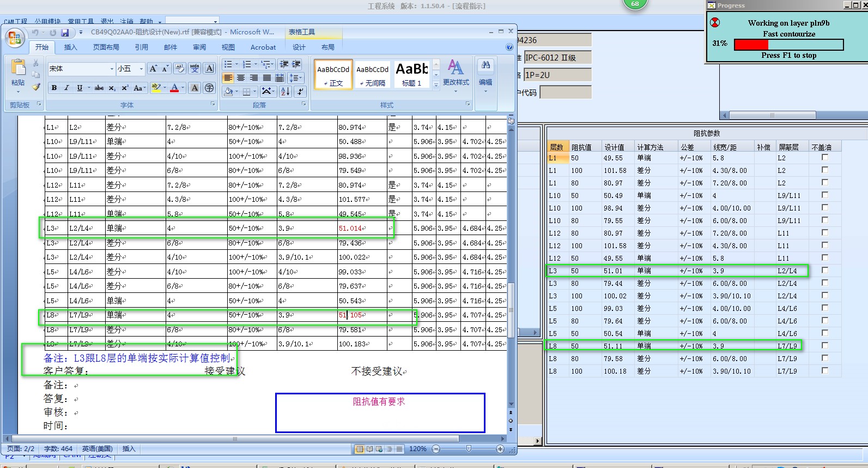Undo the last action in Word
This screenshot has height=468, width=868.
coord(35,32)
